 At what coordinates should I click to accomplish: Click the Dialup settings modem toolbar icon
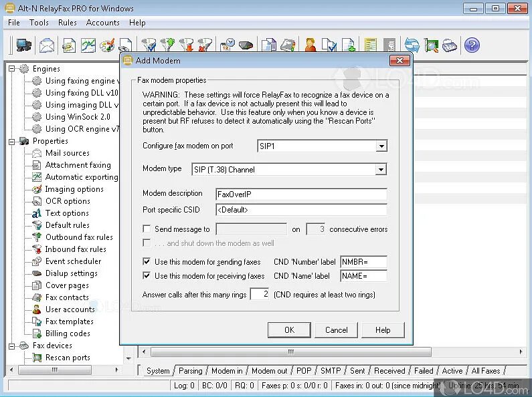(x=246, y=45)
